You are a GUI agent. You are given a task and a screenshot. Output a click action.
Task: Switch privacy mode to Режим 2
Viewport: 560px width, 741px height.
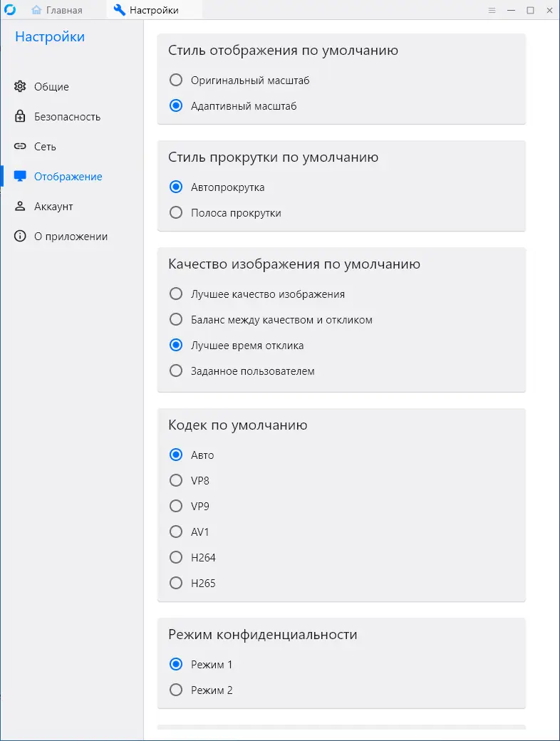click(x=176, y=690)
